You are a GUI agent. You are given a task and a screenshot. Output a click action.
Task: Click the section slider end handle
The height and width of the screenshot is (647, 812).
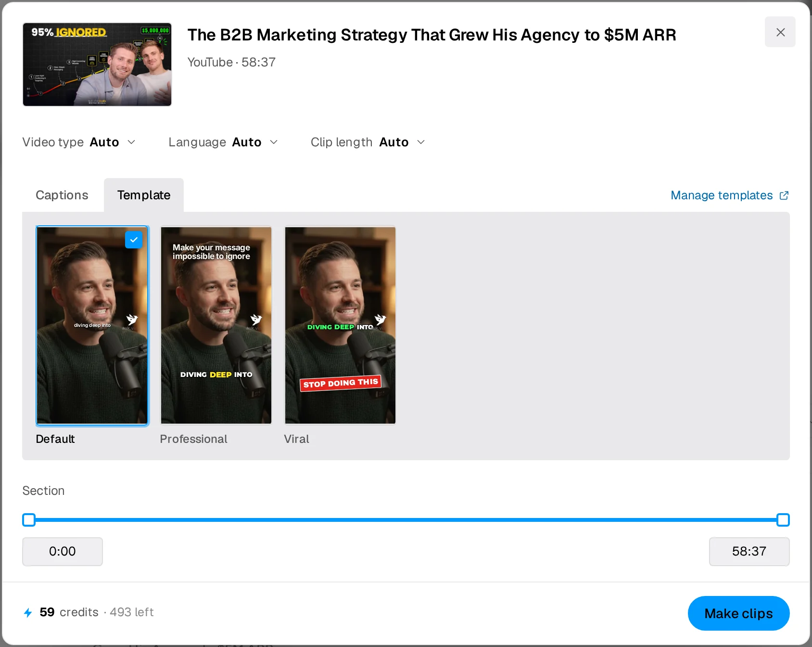pos(783,520)
